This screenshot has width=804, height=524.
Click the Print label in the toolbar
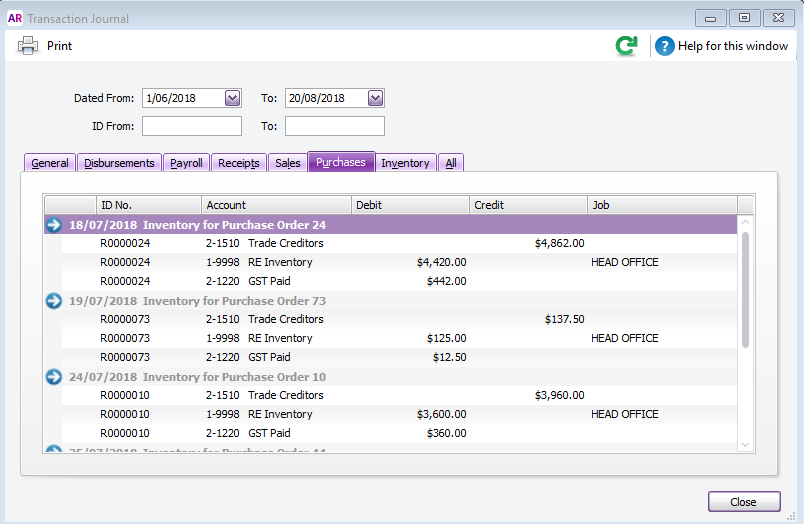point(59,46)
